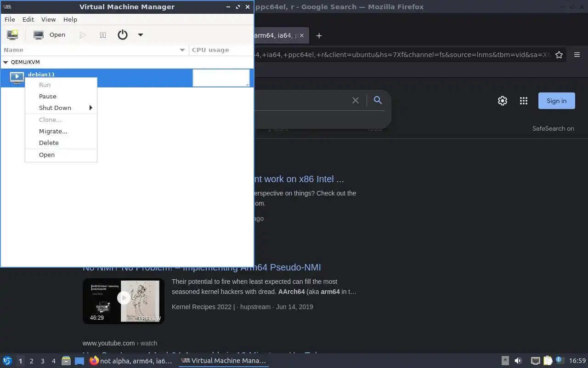The height and width of the screenshot is (368, 588).
Task: Select debian11 VM name text
Action: [x=41, y=74]
